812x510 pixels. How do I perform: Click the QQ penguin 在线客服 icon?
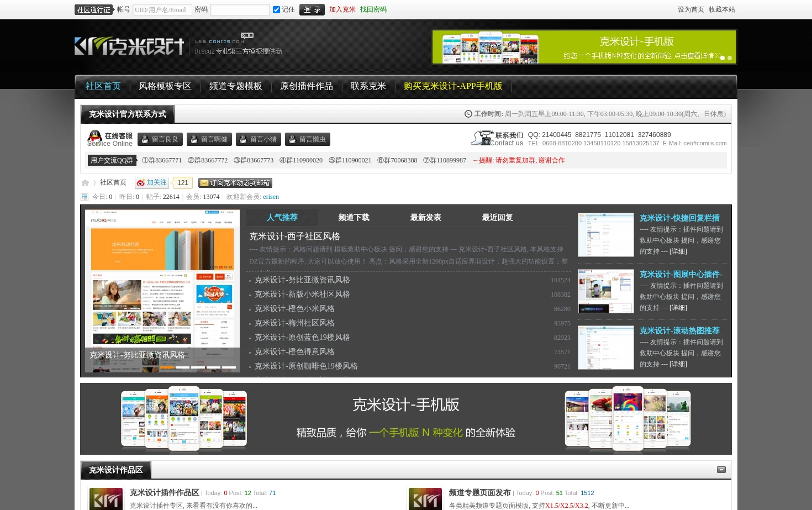point(95,138)
